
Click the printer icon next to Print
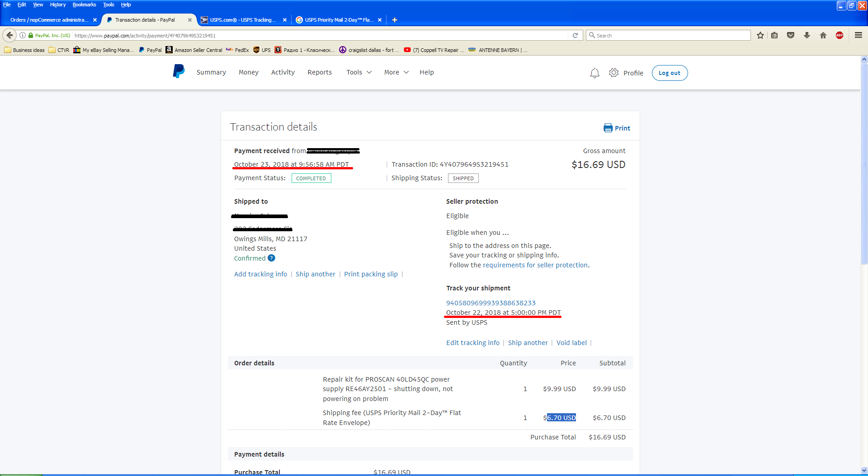[608, 128]
